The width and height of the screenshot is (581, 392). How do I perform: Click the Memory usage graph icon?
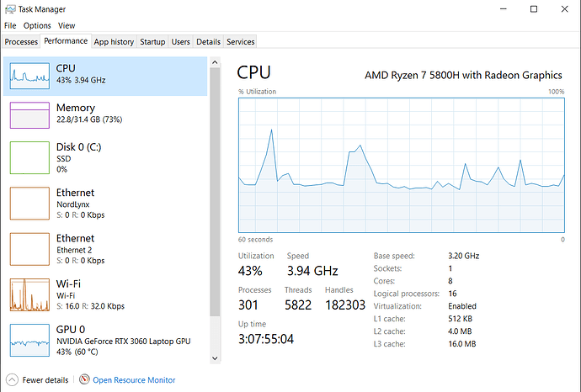coord(29,115)
